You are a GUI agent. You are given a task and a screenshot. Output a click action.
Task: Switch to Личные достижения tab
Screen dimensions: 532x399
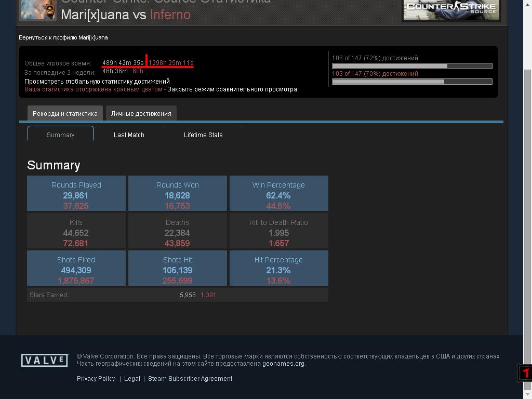point(141,113)
